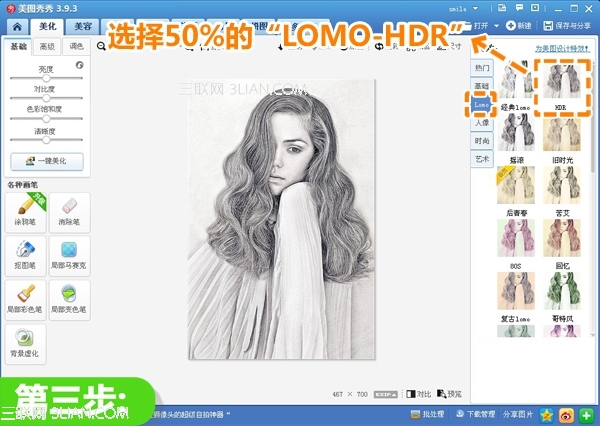Apply the 80S effect thumbnail

[x=515, y=238]
